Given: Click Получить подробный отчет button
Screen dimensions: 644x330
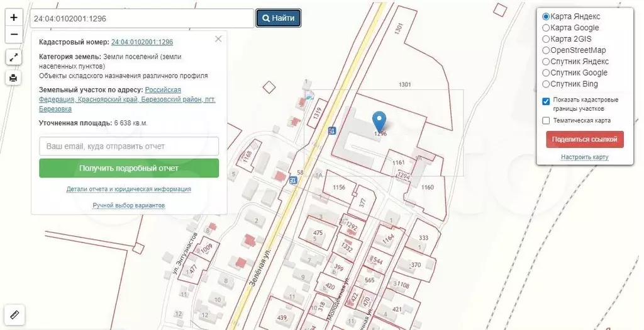Looking at the screenshot, I should click(x=129, y=168).
